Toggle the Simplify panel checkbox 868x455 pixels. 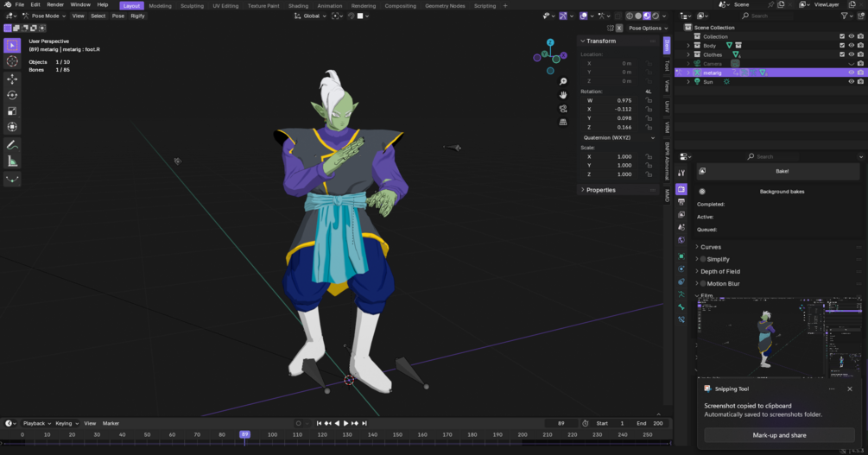coord(703,259)
